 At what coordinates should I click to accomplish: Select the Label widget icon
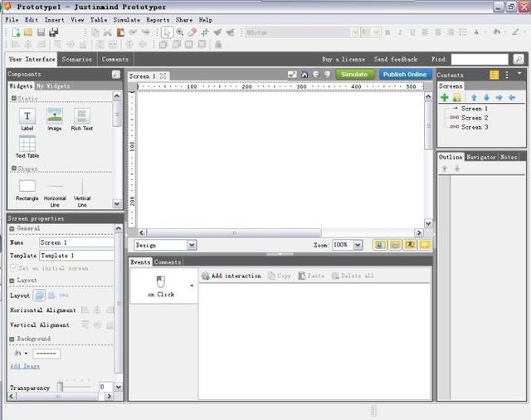pos(27,116)
